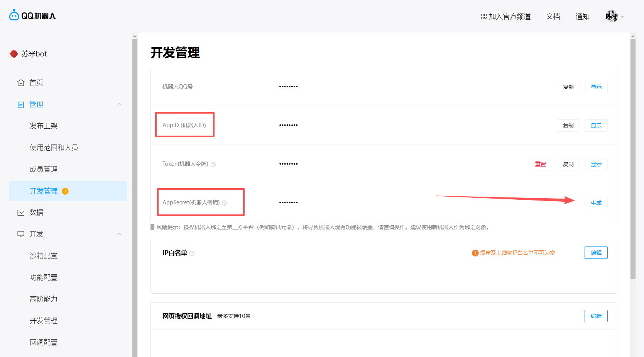Collapse the 开发 sidebar section
Image resolution: width=644 pixels, height=357 pixels.
coord(119,234)
